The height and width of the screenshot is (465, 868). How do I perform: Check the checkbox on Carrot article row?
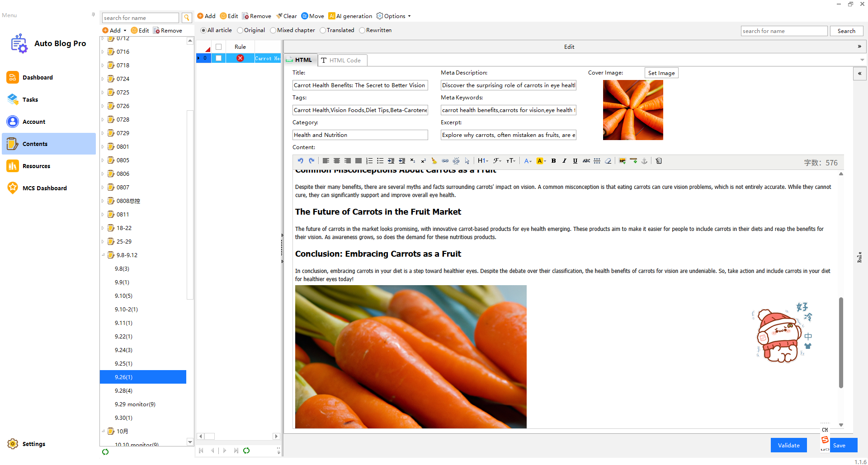pos(218,58)
